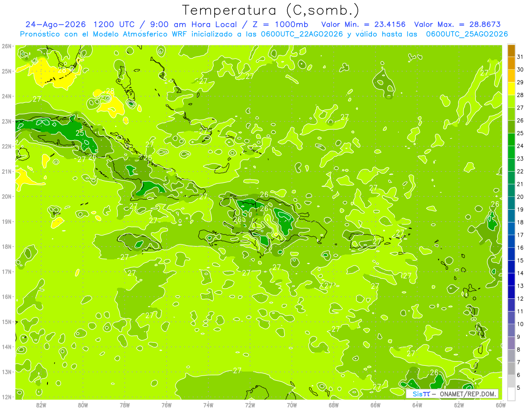
Task: Click longitude axis label 76W
Action: (167, 405)
